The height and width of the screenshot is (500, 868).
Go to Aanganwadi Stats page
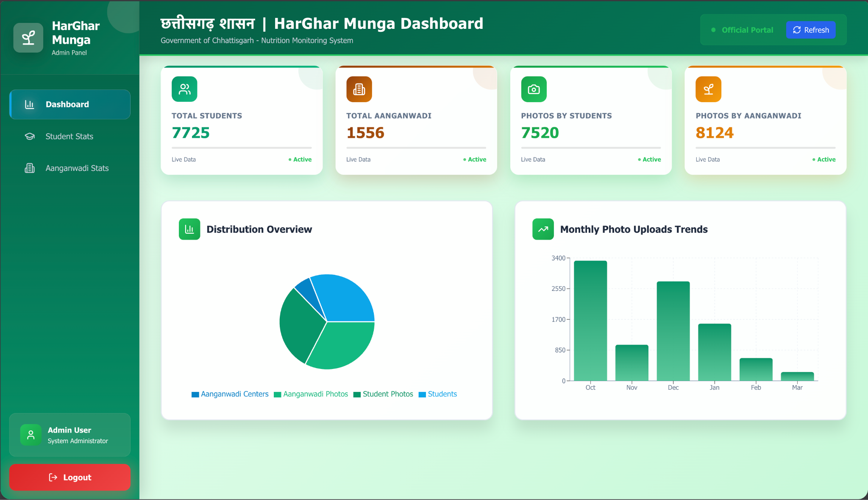tap(77, 168)
